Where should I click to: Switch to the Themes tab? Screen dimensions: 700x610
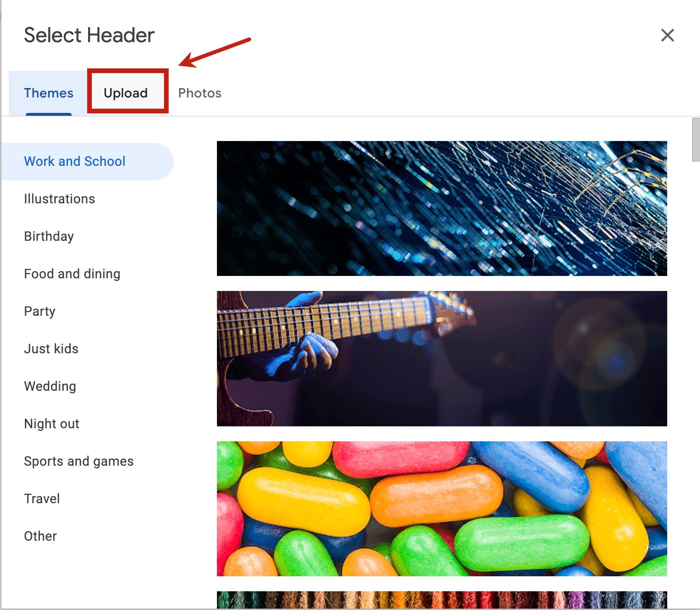(49, 92)
